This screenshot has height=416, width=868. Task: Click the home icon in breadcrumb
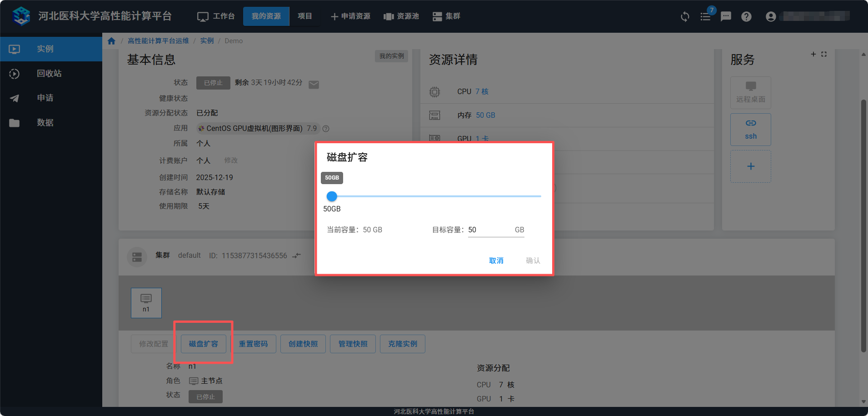(x=111, y=41)
